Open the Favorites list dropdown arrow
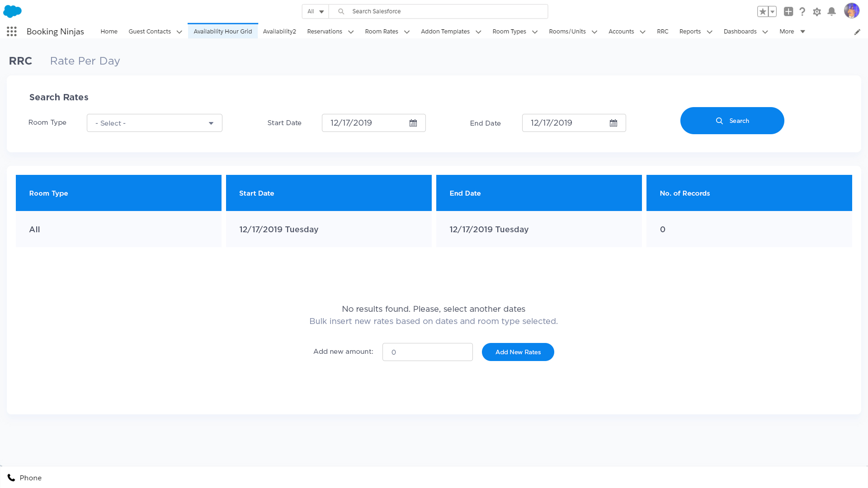Image resolution: width=868 pixels, height=488 pixels. click(x=772, y=12)
